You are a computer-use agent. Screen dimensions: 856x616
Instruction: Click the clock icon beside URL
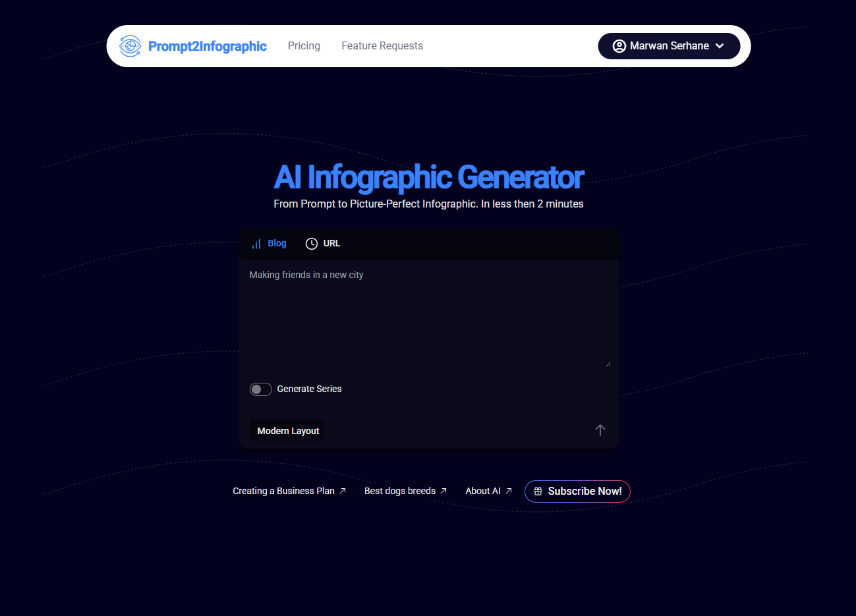pos(312,244)
